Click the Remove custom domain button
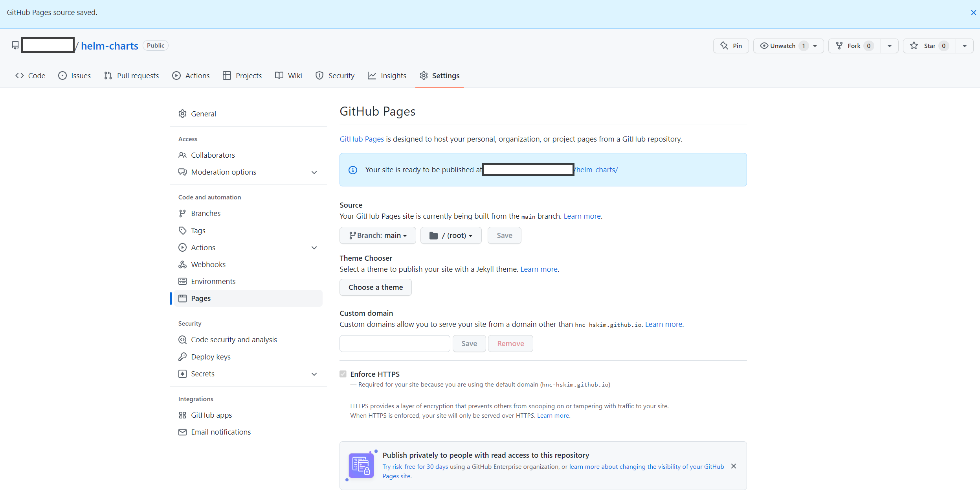 [x=510, y=343]
